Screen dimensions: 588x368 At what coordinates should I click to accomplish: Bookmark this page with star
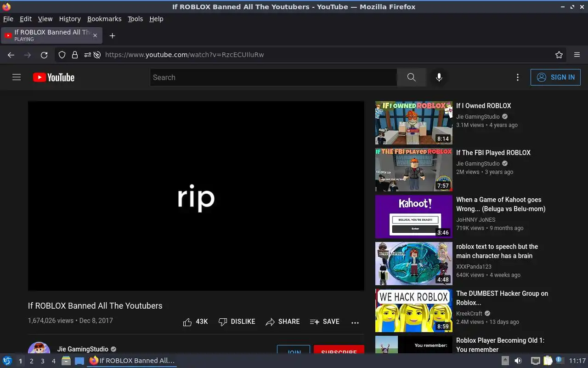(x=559, y=55)
